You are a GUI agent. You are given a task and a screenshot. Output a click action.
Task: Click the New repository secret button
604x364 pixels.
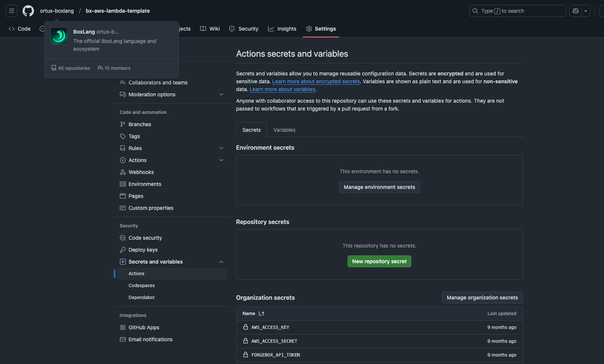tap(379, 261)
